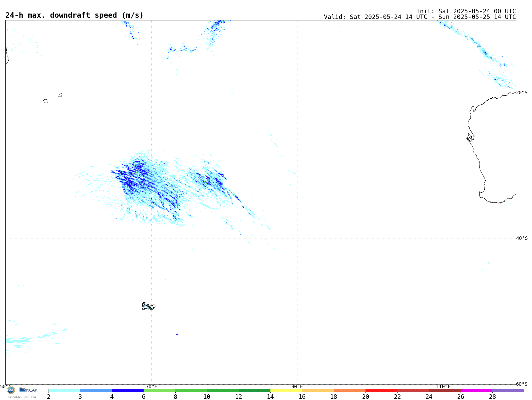Click the title '24-h max. downdraft speed (m/s)'
This screenshot has width=532, height=400.
point(74,15)
